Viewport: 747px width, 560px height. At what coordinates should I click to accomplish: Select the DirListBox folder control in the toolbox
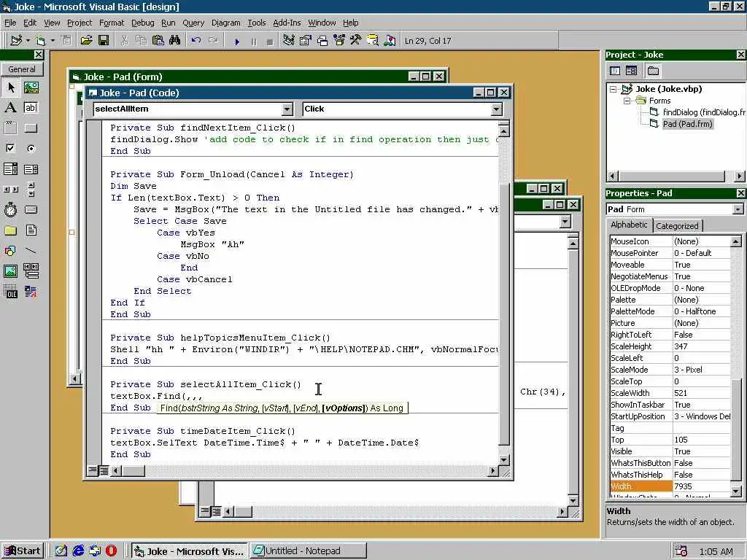[x=11, y=230]
